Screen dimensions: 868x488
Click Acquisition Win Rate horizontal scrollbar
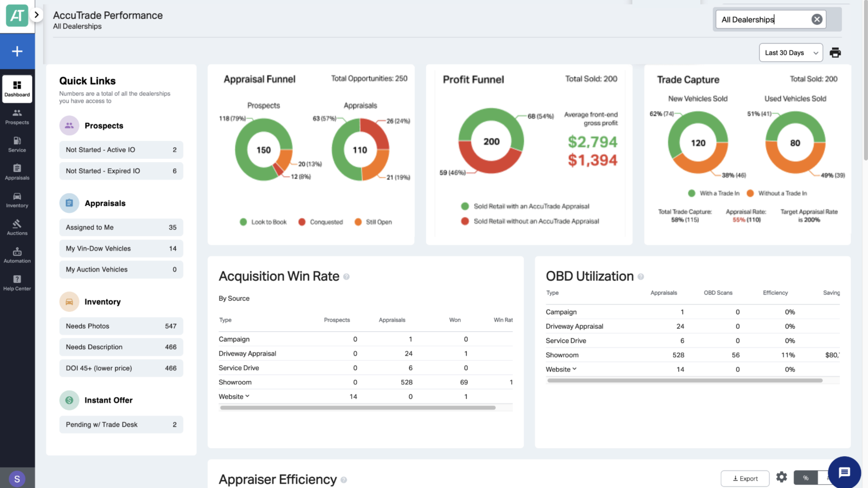point(358,408)
